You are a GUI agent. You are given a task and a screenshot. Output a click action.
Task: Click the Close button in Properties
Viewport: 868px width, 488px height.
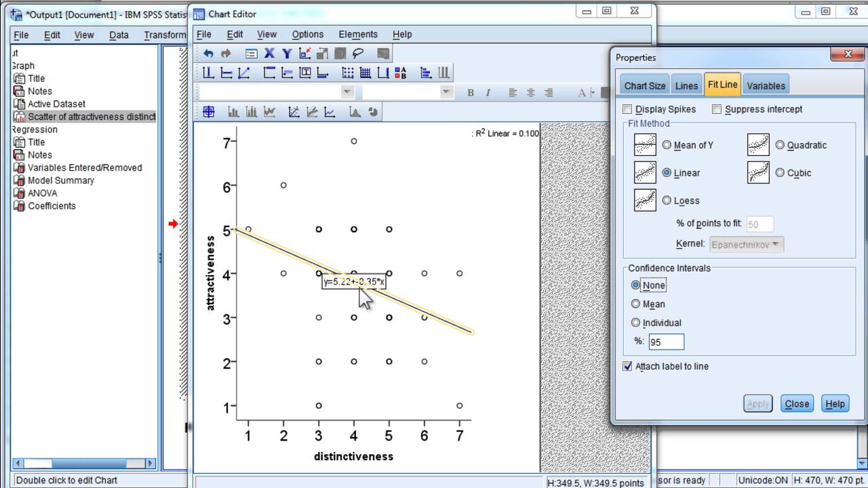pyautogui.click(x=797, y=404)
